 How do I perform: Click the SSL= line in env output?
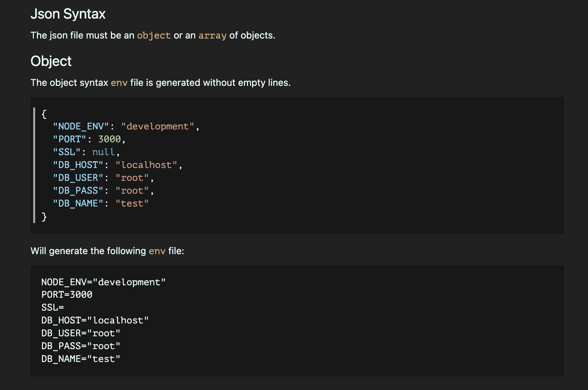52,307
